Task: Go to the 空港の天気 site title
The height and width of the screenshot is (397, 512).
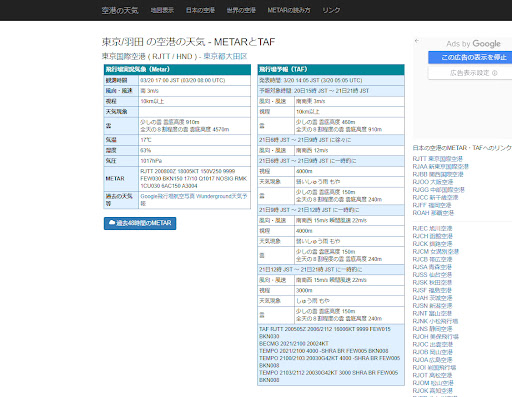Action: (120, 10)
